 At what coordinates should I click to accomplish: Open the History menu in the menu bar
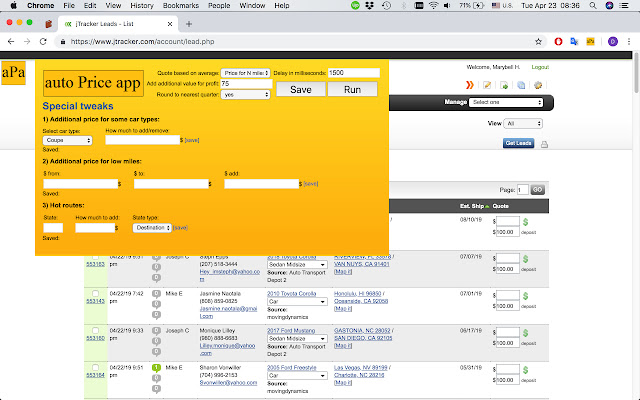click(114, 6)
